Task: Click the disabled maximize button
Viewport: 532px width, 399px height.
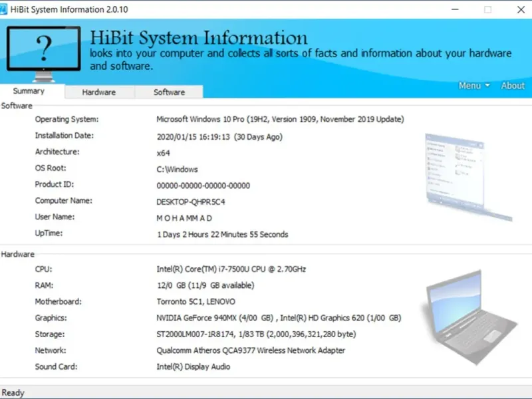Action: click(487, 9)
